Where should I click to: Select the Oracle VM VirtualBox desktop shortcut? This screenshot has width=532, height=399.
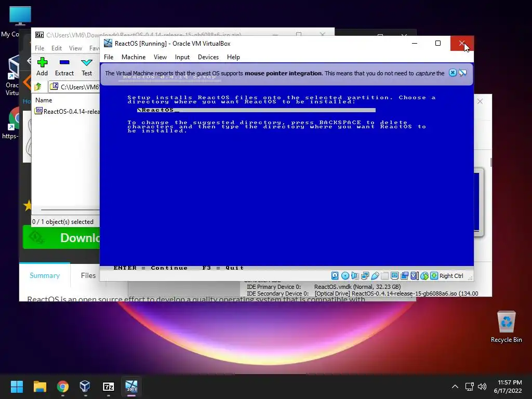tap(13, 75)
